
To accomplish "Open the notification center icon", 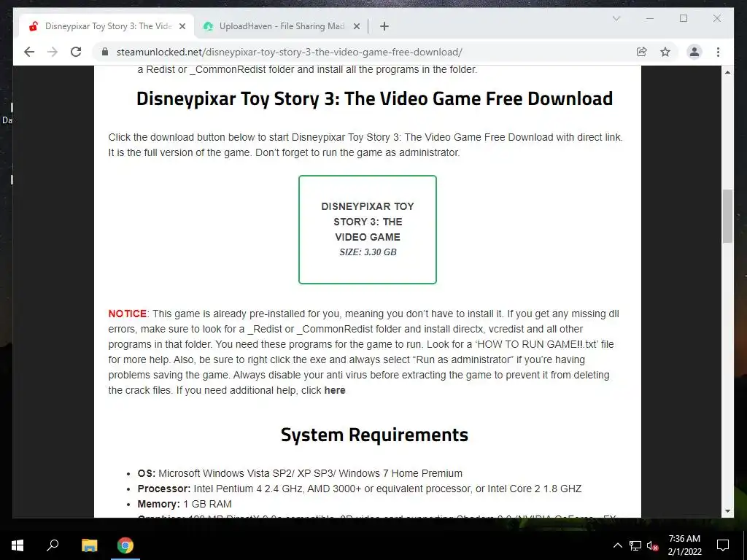I will pyautogui.click(x=723, y=545).
